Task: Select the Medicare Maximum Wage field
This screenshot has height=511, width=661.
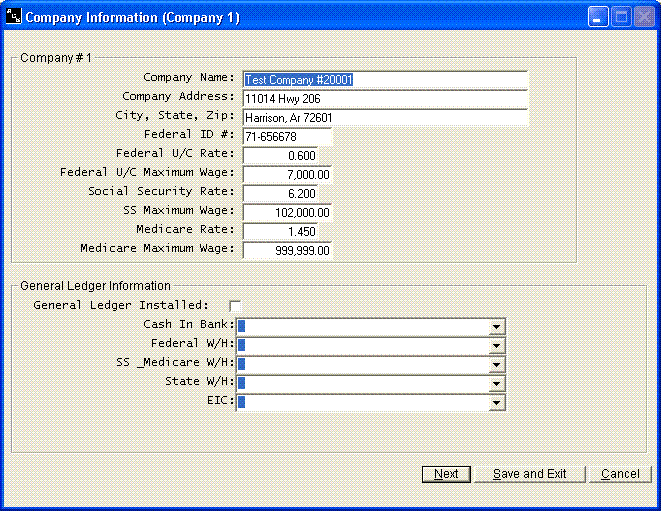Action: (287, 250)
